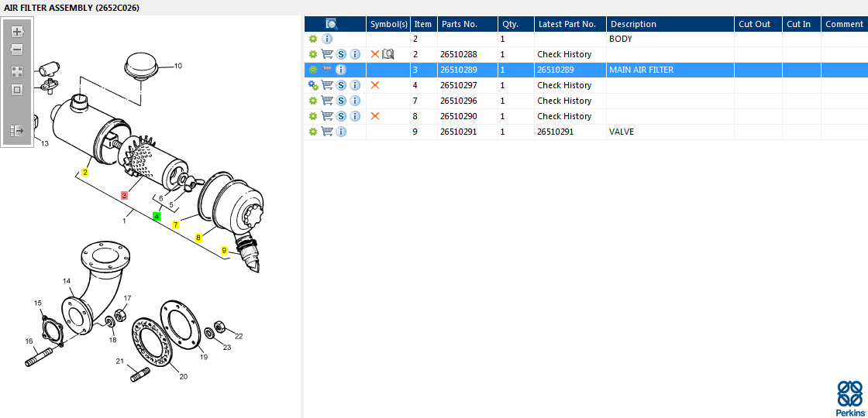Open info for part 26510296
Viewport: 868px width, 418px height.
point(355,101)
